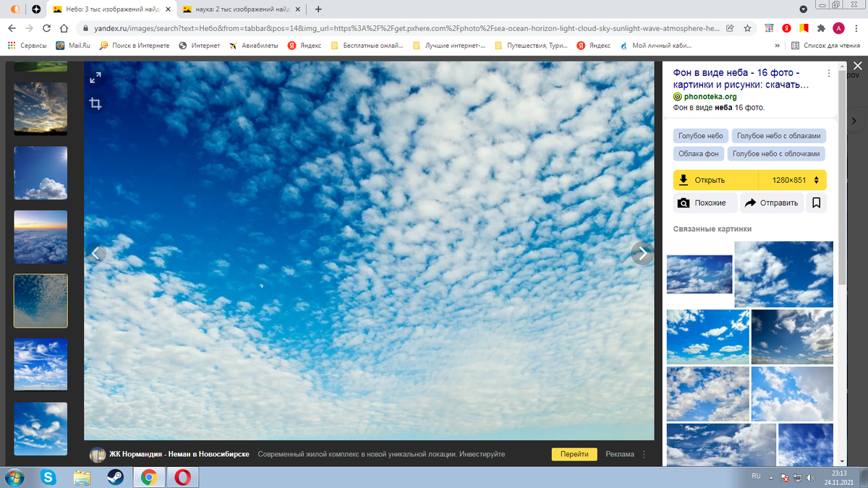The height and width of the screenshot is (488, 868).
Task: Open the Extensions puzzle icon
Action: point(821,28)
